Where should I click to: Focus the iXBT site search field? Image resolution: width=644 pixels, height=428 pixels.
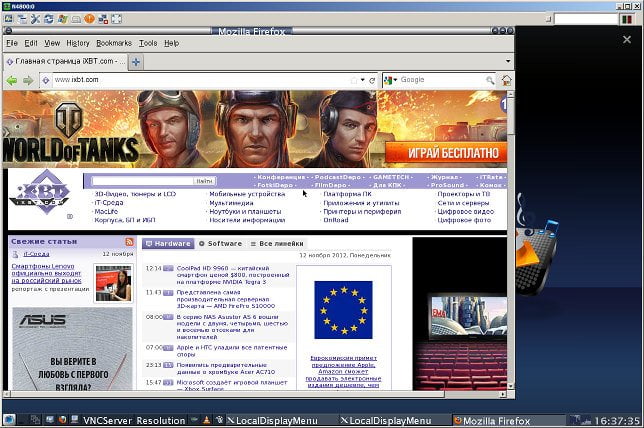click(143, 181)
